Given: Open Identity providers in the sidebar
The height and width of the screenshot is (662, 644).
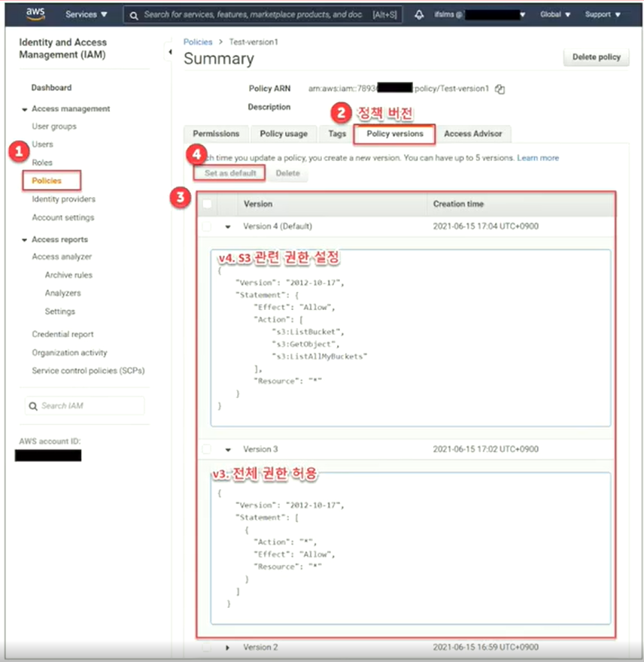Looking at the screenshot, I should 64,199.
